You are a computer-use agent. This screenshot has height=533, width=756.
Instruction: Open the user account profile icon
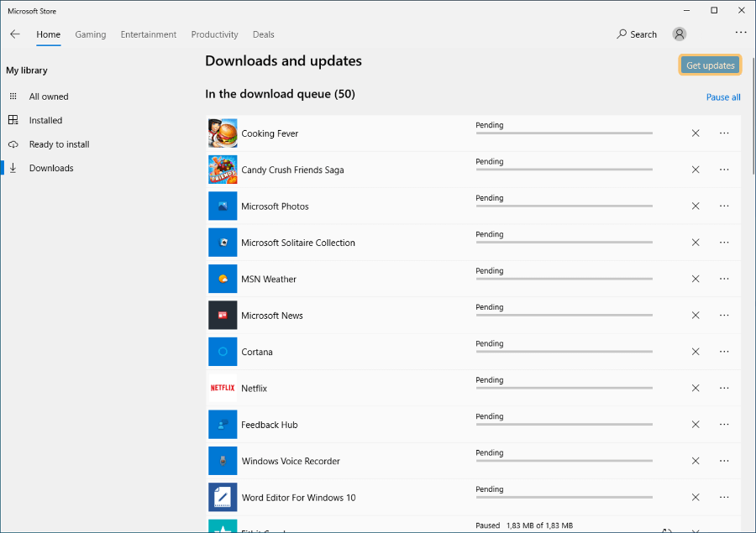(680, 34)
